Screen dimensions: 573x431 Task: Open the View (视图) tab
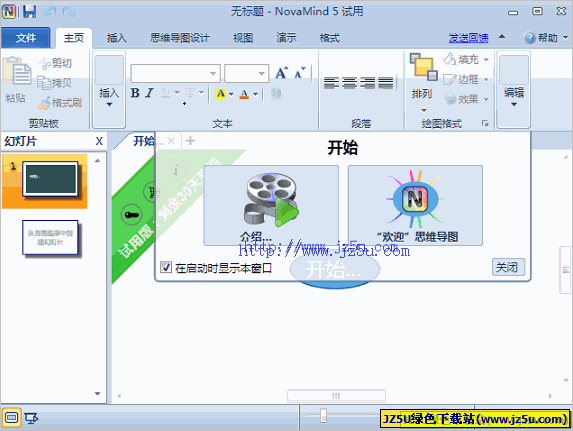click(x=243, y=38)
